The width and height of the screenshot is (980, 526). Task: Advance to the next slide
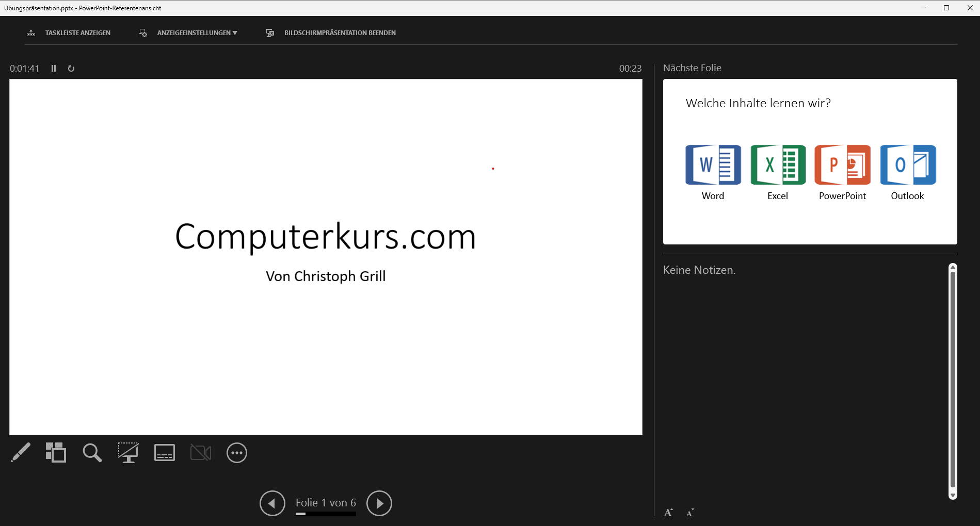379,503
